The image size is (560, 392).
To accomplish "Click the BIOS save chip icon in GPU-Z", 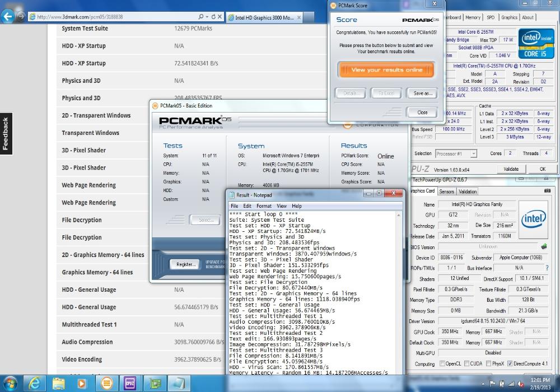I will pyautogui.click(x=544, y=246).
